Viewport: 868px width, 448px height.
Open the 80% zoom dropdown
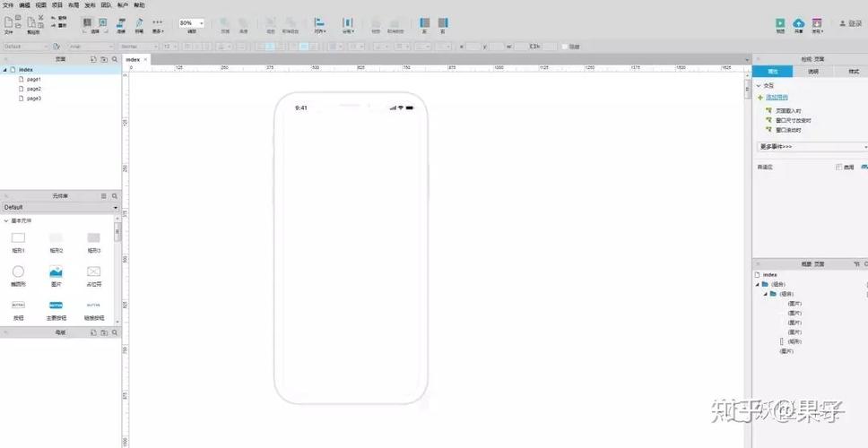click(192, 23)
